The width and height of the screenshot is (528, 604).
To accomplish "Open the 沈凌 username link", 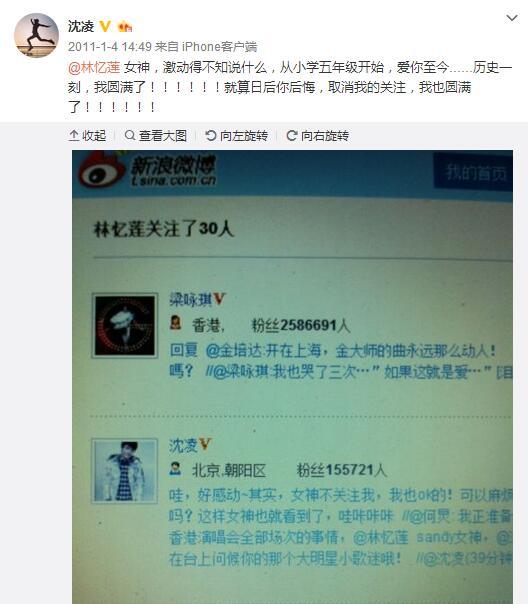I will [81, 27].
